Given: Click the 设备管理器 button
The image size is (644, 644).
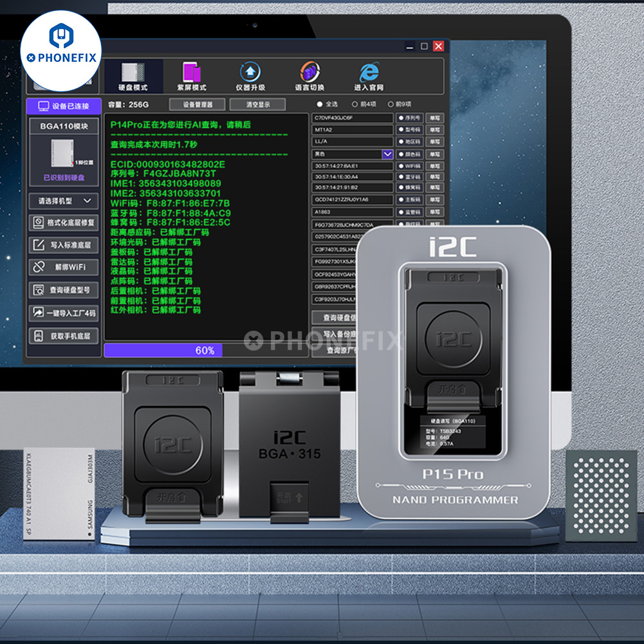Looking at the screenshot, I should 198,104.
